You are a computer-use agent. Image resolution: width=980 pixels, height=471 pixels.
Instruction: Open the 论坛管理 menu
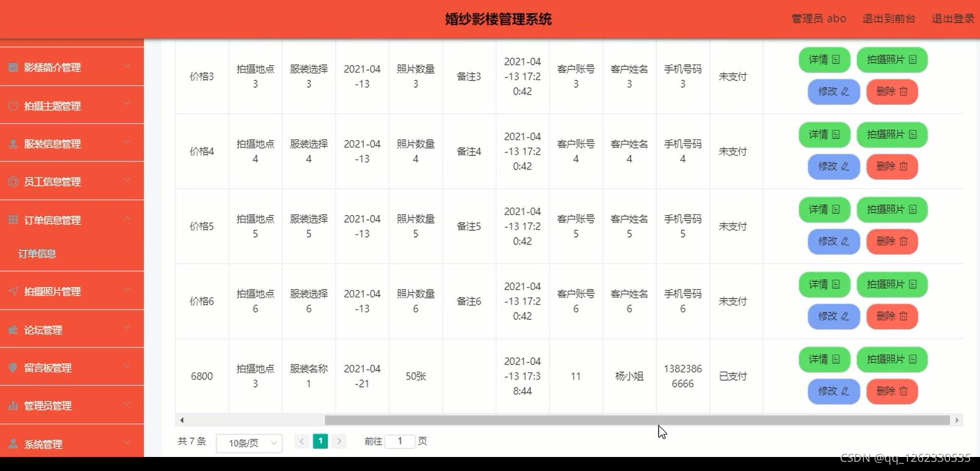coord(71,330)
